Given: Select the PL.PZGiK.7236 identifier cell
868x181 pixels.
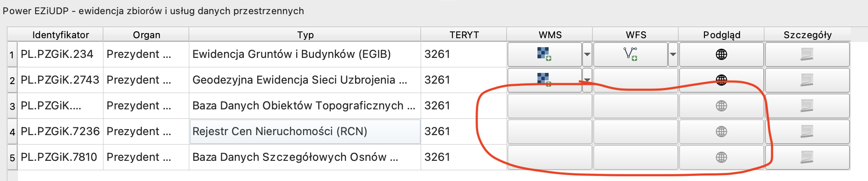Looking at the screenshot, I should point(60,132).
